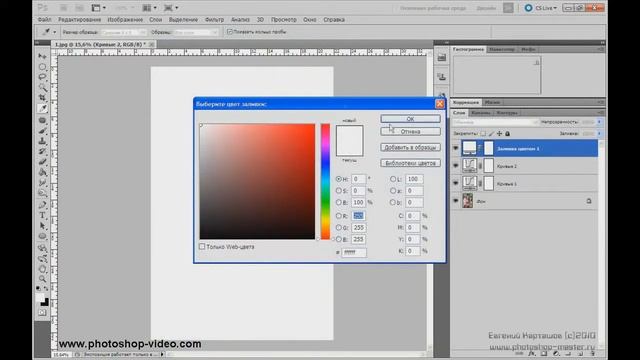Select the 3D Camera Rotate tool
The height and width of the screenshot is (360, 640).
click(42, 259)
